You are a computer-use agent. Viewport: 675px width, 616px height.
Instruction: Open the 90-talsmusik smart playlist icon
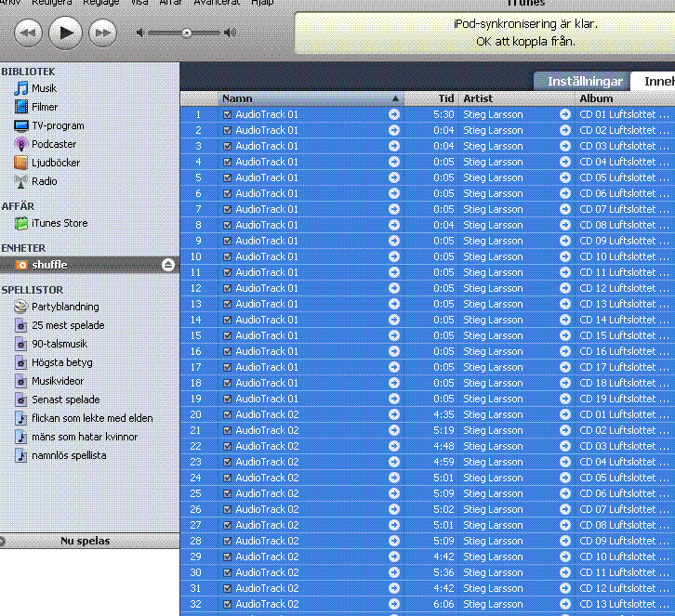(x=20, y=344)
